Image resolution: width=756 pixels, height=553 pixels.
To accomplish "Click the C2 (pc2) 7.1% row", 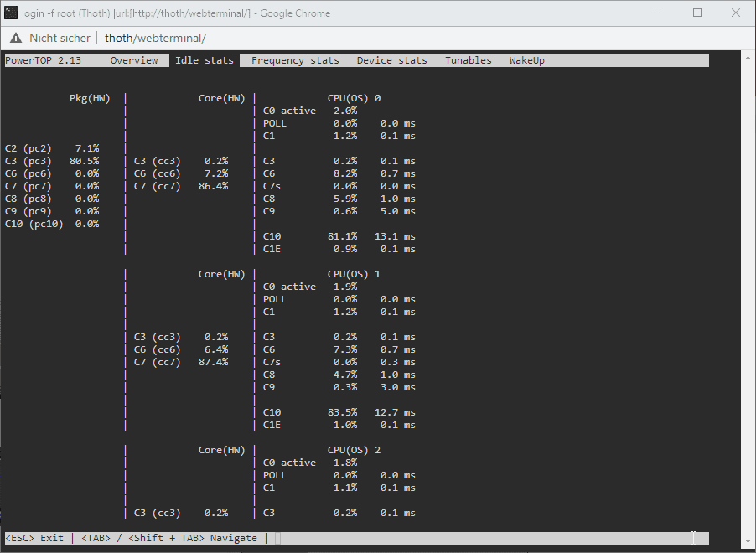I will (x=52, y=148).
